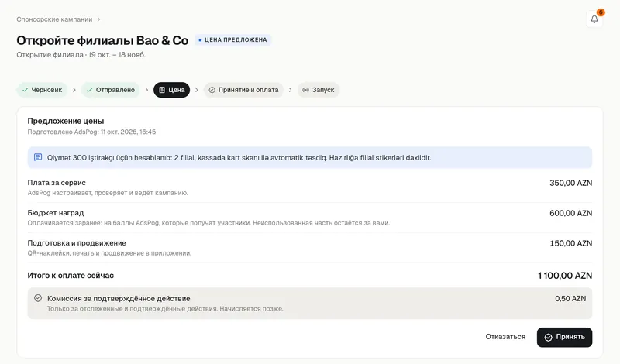The height and width of the screenshot is (364, 620).
Task: Click the breadcrumb chevron after Спонсорские кампании
Action: (98, 19)
